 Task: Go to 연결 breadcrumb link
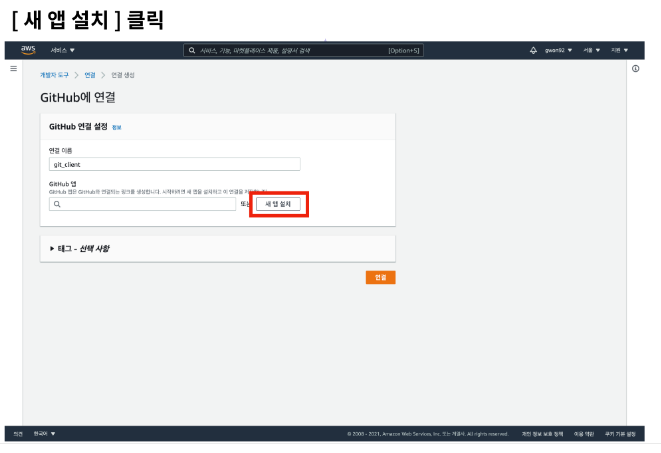(90, 75)
